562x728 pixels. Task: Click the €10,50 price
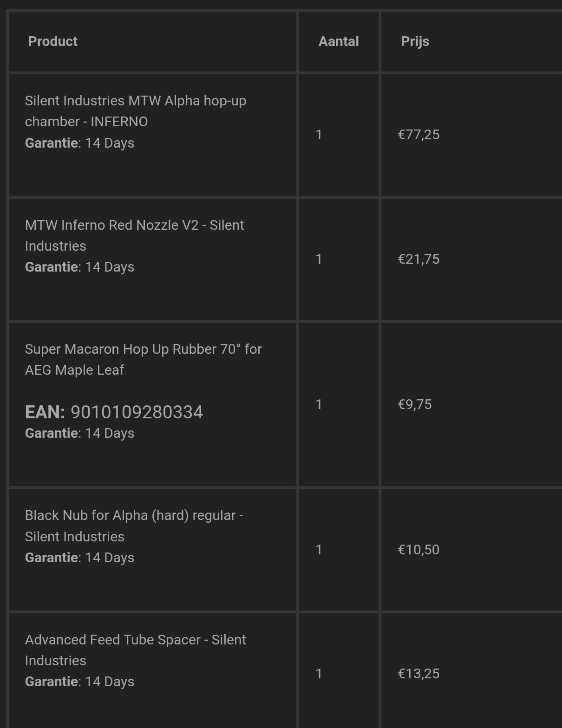point(418,550)
